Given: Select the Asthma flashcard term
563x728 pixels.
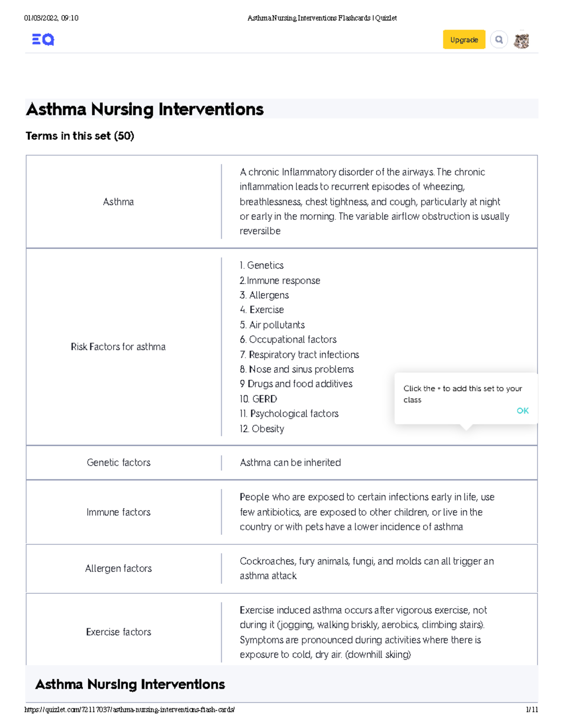Looking at the screenshot, I should [118, 202].
